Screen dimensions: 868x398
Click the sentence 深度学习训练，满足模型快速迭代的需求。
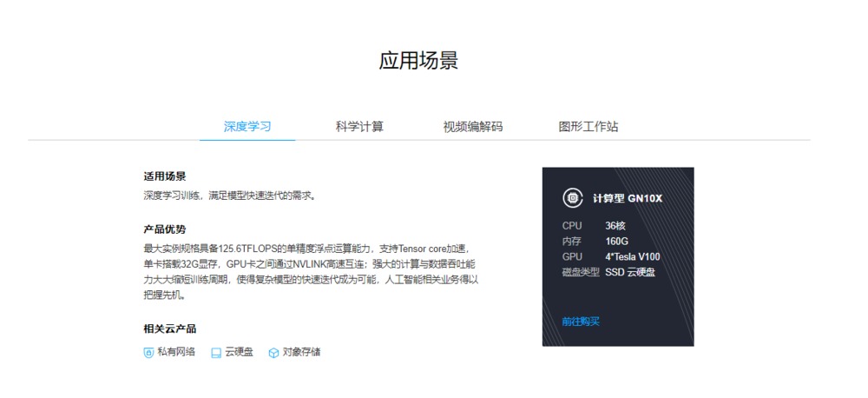pos(230,196)
